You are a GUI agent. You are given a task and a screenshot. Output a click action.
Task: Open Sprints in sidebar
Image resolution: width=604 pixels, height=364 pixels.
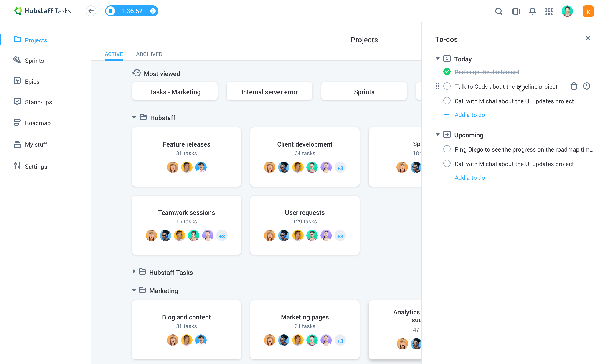click(29, 60)
